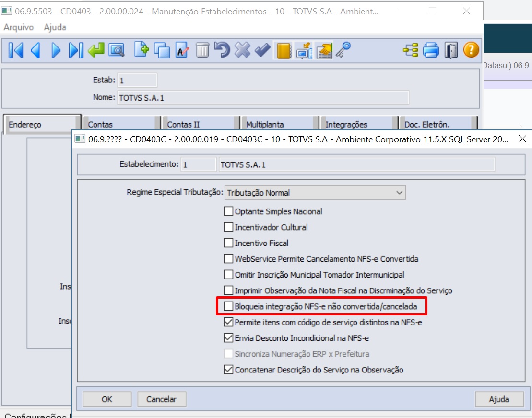Viewport: 532px width, 418px height.
Task: Add new record document icon
Action: [x=141, y=49]
